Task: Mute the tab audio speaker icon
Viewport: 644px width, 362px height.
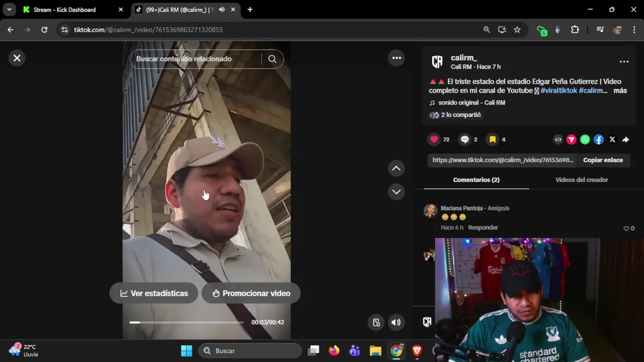Action: click(221, 10)
